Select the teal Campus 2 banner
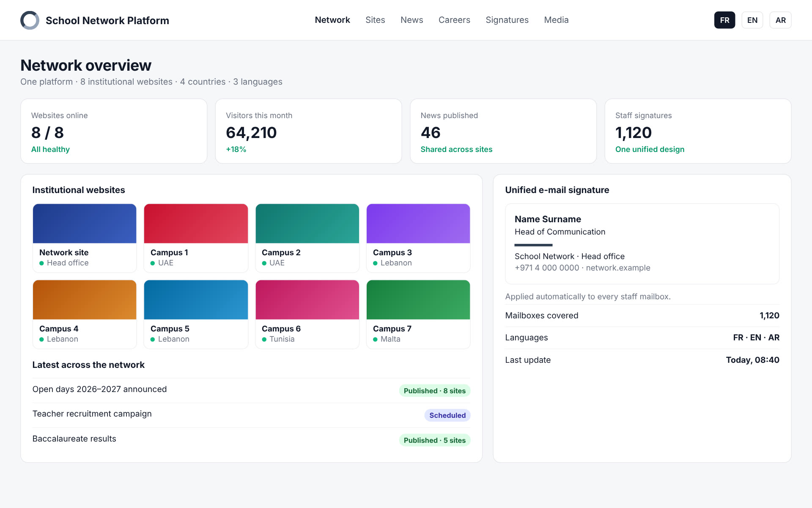 (307, 224)
